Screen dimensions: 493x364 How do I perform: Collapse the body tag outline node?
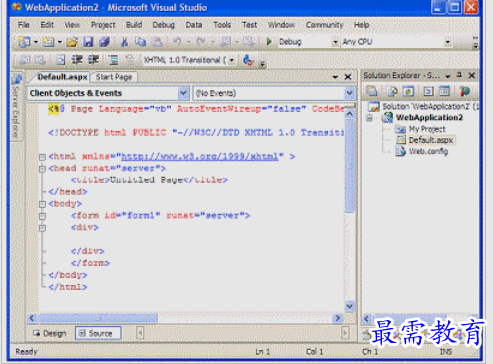[42, 204]
